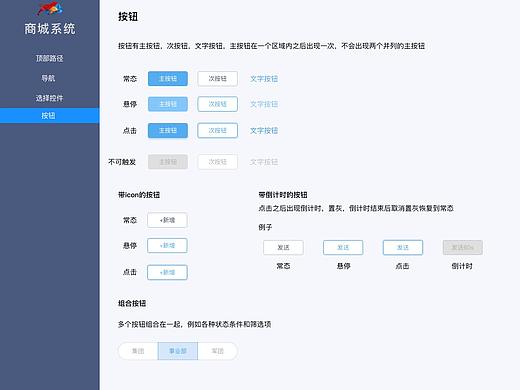The image size is (520, 390).
Task: Click the 带icon的按钮 section heading
Action: (x=139, y=195)
